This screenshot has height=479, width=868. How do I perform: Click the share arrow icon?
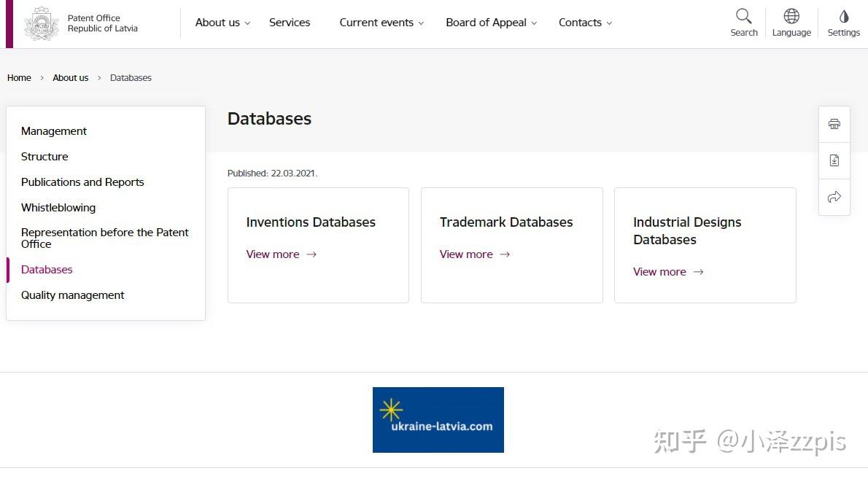tap(834, 197)
